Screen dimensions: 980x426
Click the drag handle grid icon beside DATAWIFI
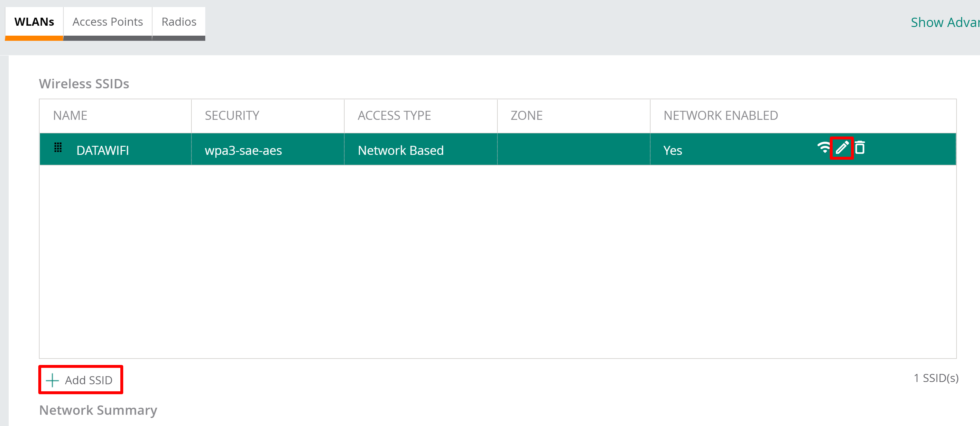click(x=58, y=147)
